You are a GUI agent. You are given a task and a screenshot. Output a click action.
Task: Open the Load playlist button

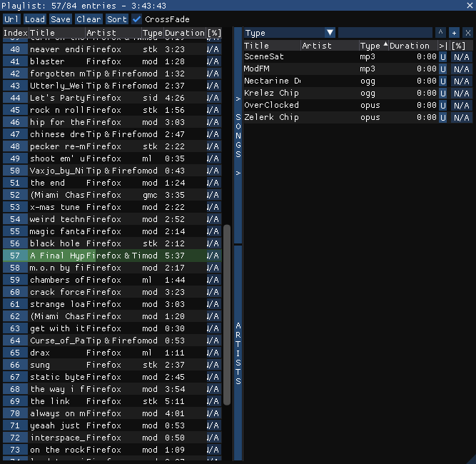coord(34,19)
